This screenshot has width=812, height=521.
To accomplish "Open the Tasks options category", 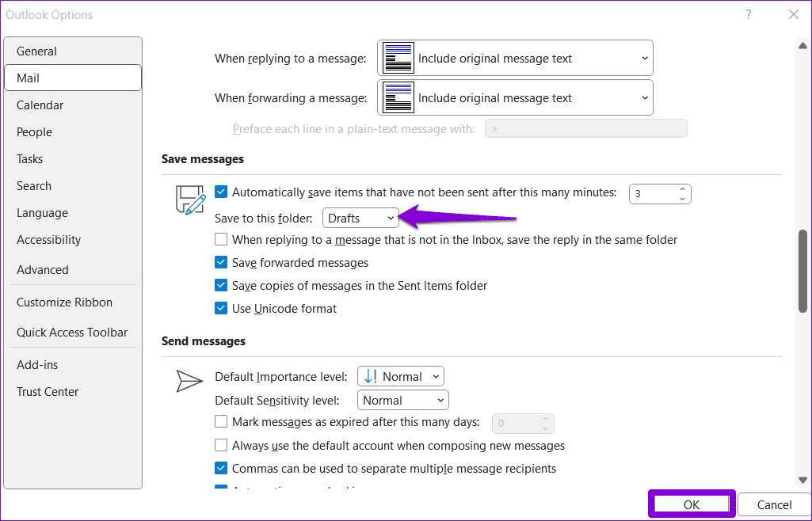I will click(x=73, y=158).
